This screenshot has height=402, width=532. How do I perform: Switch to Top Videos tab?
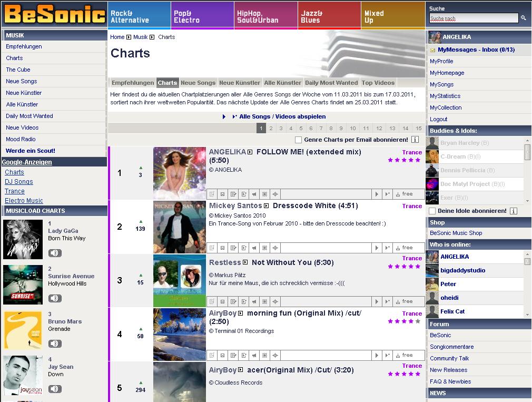378,83
